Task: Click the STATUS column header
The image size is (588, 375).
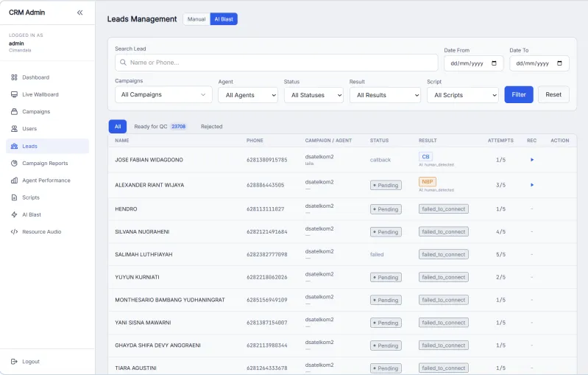Action: point(379,141)
